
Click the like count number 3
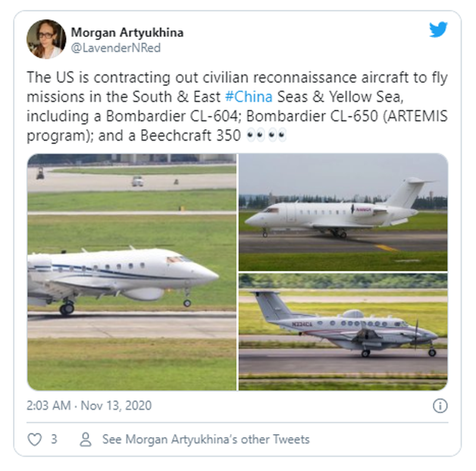54,439
